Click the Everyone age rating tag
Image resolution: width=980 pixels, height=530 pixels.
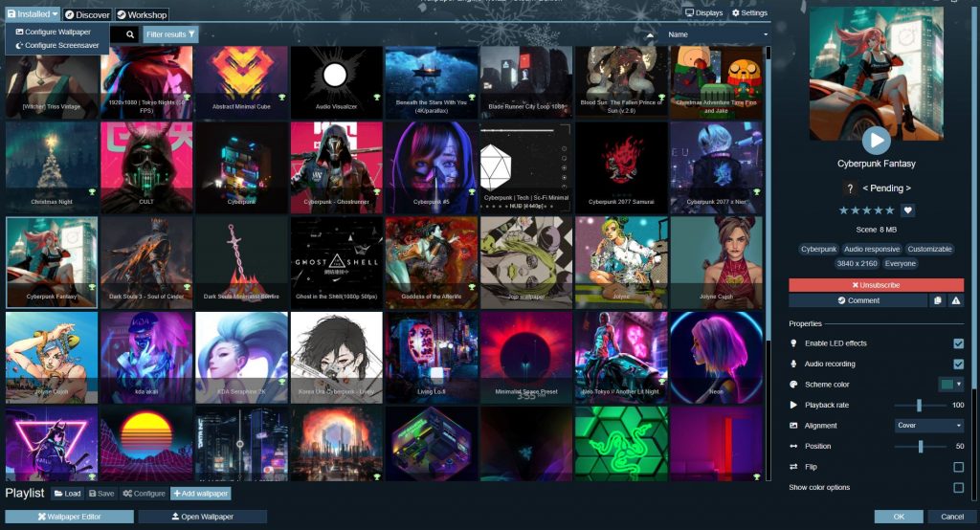(x=900, y=264)
